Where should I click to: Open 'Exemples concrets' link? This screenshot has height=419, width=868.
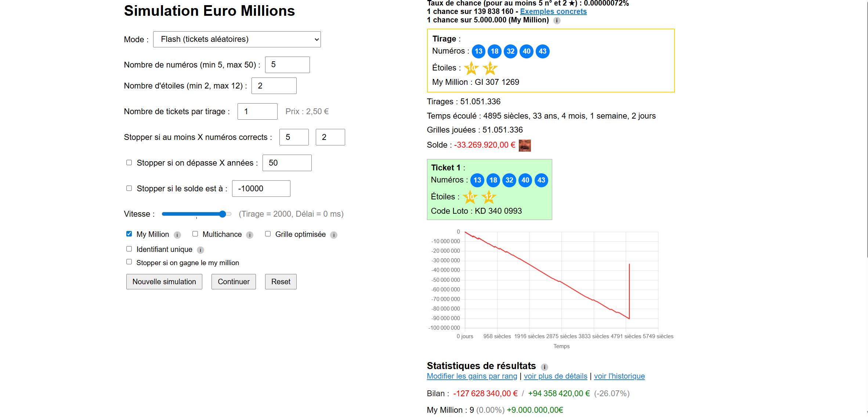coord(553,11)
